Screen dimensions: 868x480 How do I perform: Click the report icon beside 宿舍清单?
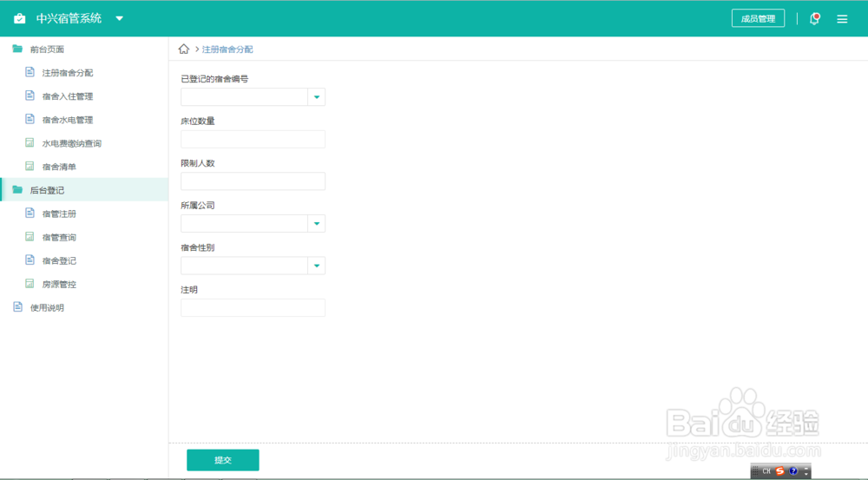pos(30,166)
